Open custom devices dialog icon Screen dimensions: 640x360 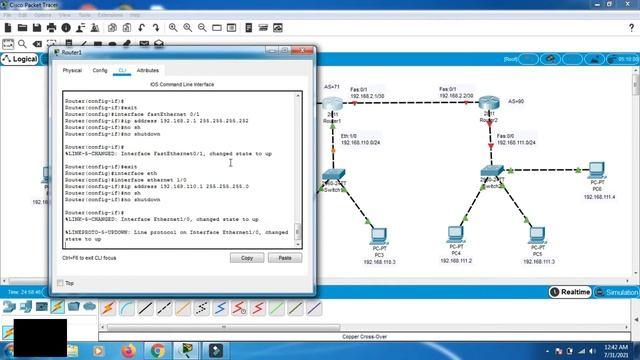pyautogui.click(x=231, y=28)
